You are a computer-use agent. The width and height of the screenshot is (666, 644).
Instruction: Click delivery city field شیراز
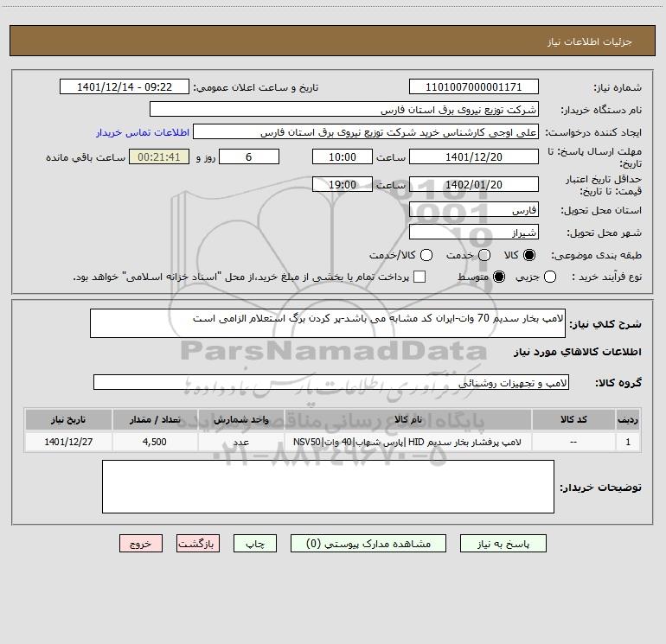tap(474, 232)
